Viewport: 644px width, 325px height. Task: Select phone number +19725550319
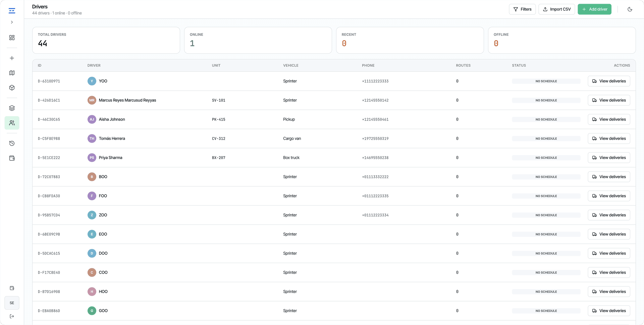375,139
